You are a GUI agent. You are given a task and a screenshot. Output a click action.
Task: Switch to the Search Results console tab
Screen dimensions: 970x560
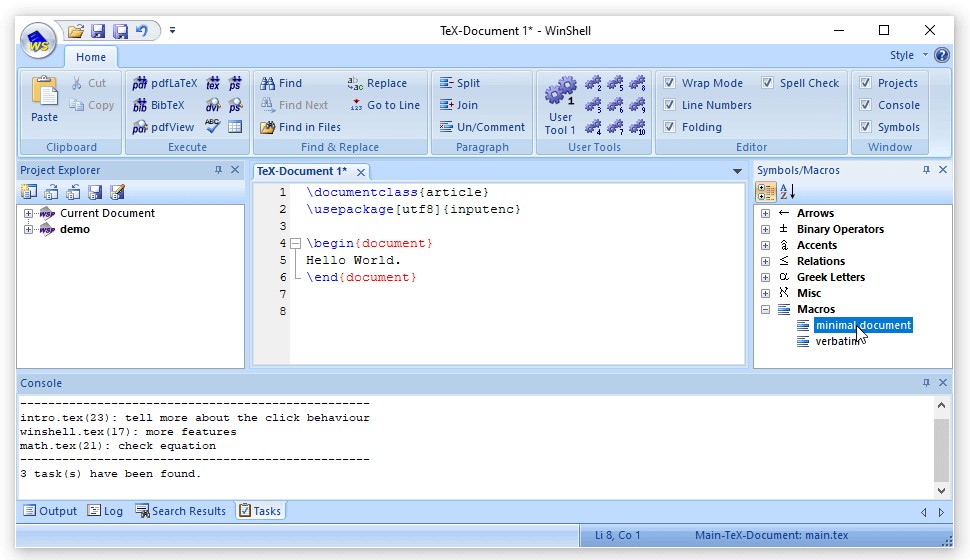[180, 511]
